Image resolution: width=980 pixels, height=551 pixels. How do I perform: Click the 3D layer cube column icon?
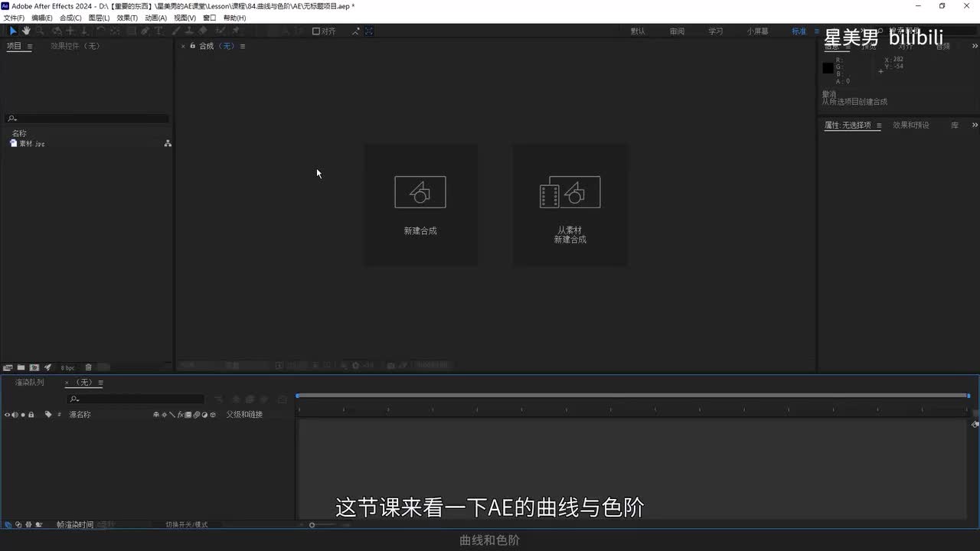click(213, 415)
